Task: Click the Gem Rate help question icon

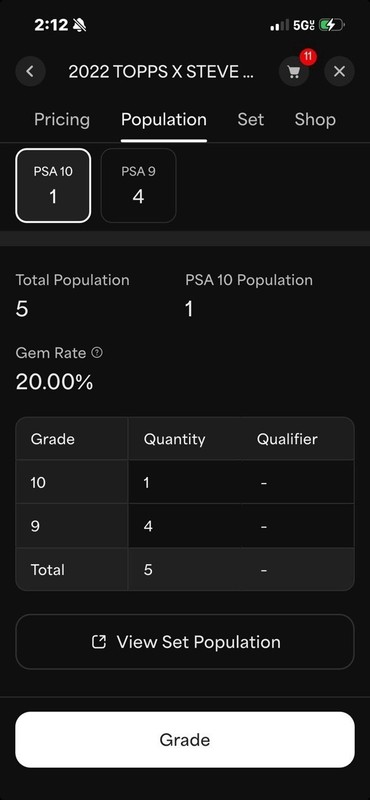Action: click(97, 353)
